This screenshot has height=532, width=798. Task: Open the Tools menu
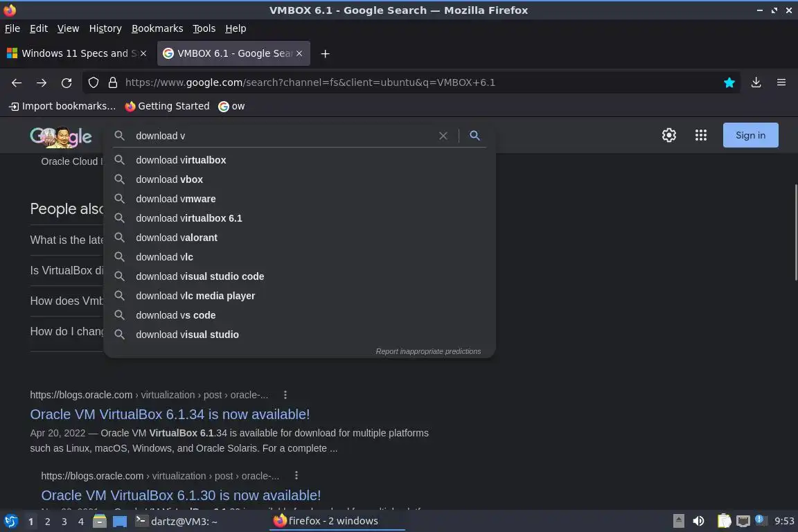click(x=204, y=28)
